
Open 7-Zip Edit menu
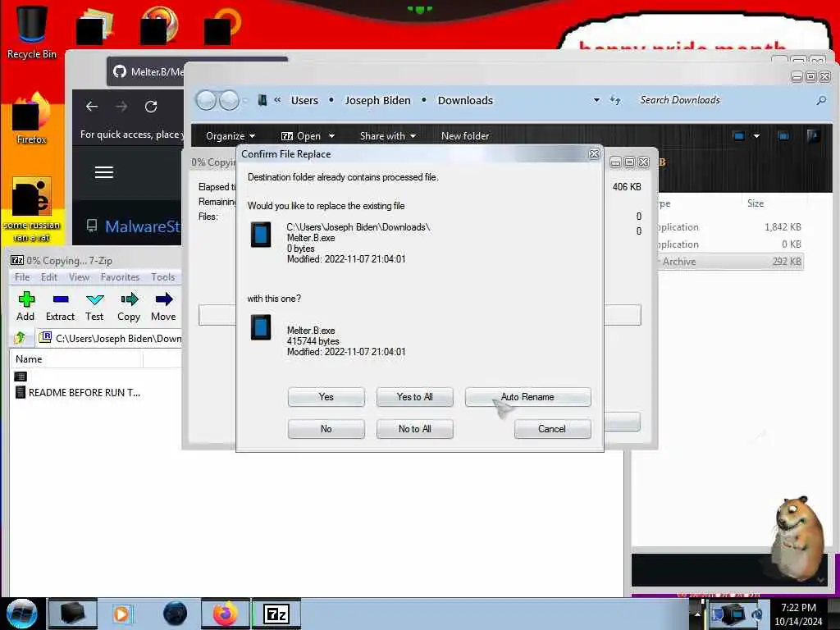pos(48,277)
